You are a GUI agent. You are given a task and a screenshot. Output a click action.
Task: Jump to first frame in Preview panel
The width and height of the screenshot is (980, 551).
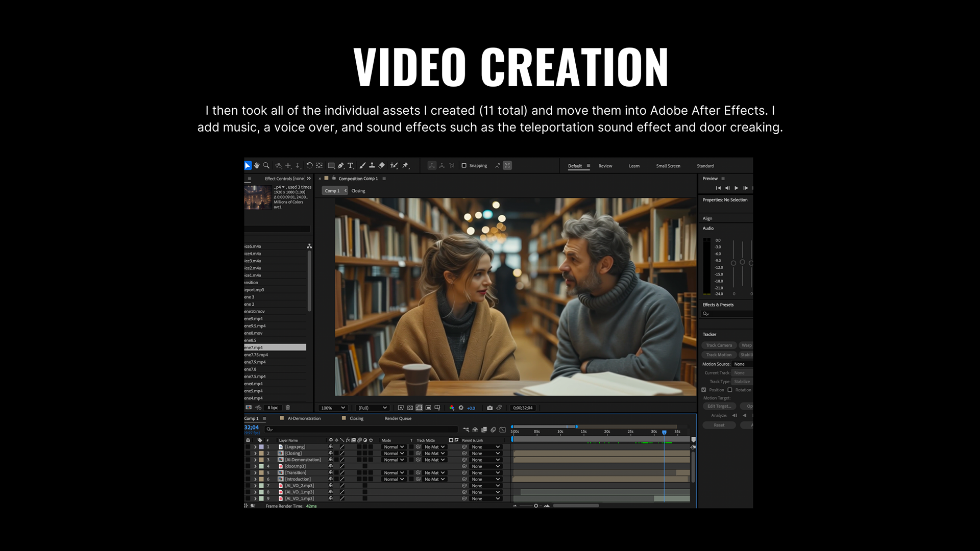pos(718,188)
